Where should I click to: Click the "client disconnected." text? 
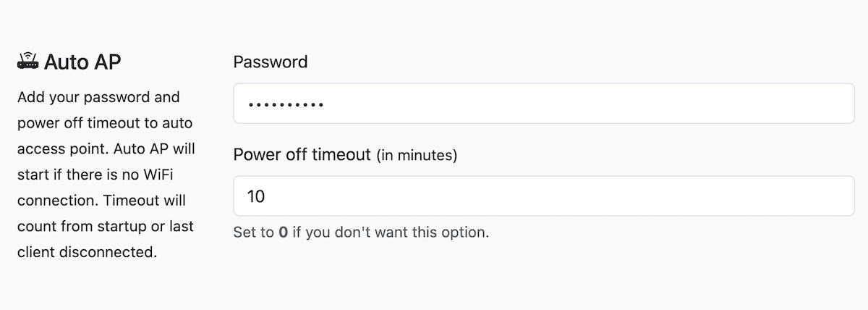(x=87, y=252)
